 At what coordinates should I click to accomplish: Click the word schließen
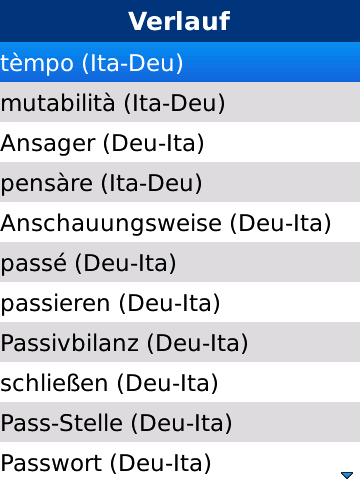pos(54,383)
